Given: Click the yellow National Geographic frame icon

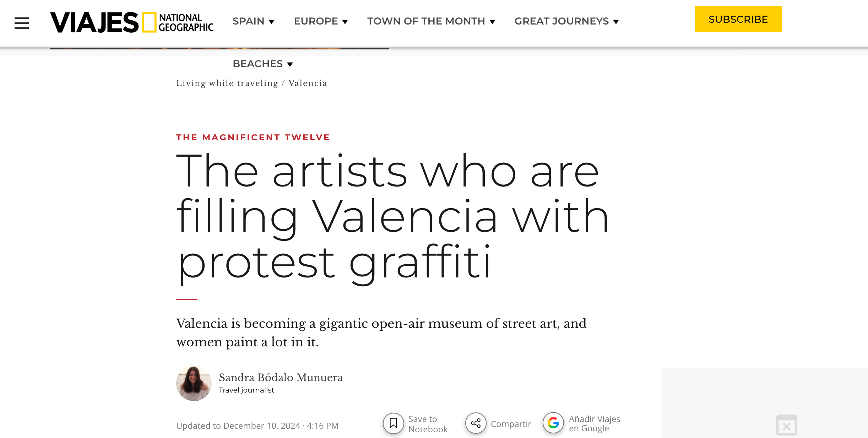Looking at the screenshot, I should [x=149, y=22].
